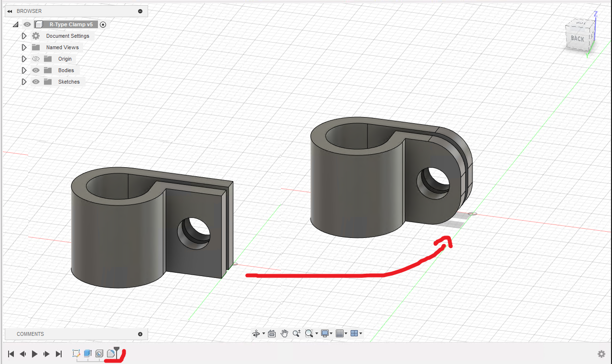The width and height of the screenshot is (612, 364).
Task: Select the sketch feature in the timeline
Action: tap(76, 353)
